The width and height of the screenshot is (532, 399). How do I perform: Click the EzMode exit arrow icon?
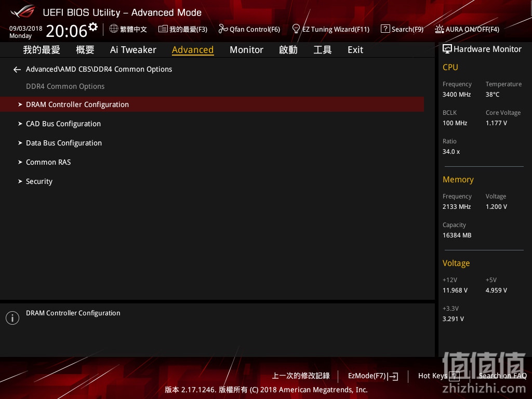click(x=393, y=376)
